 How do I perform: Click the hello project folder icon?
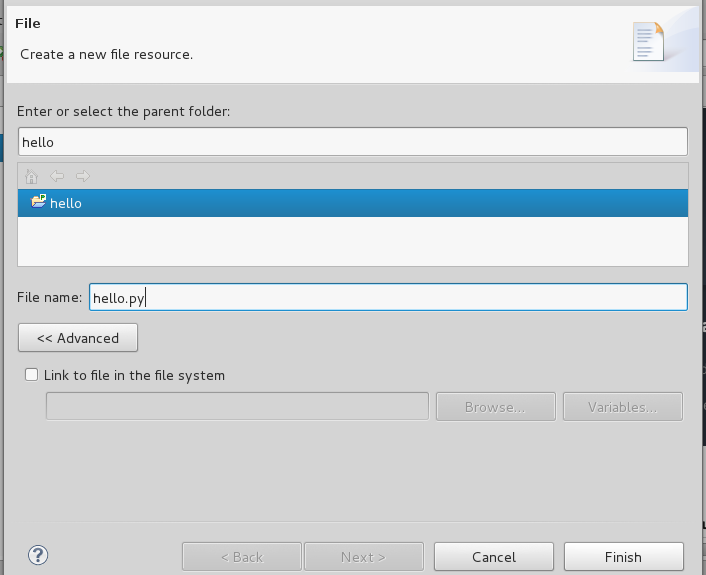point(38,201)
